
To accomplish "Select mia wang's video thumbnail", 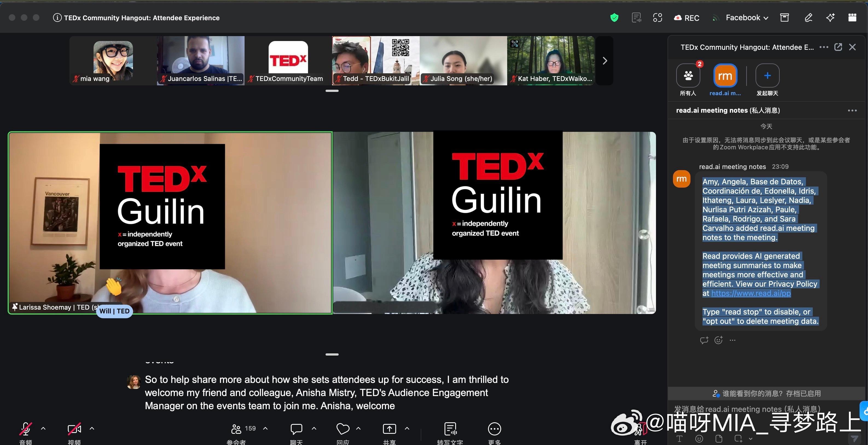I will click(x=113, y=61).
